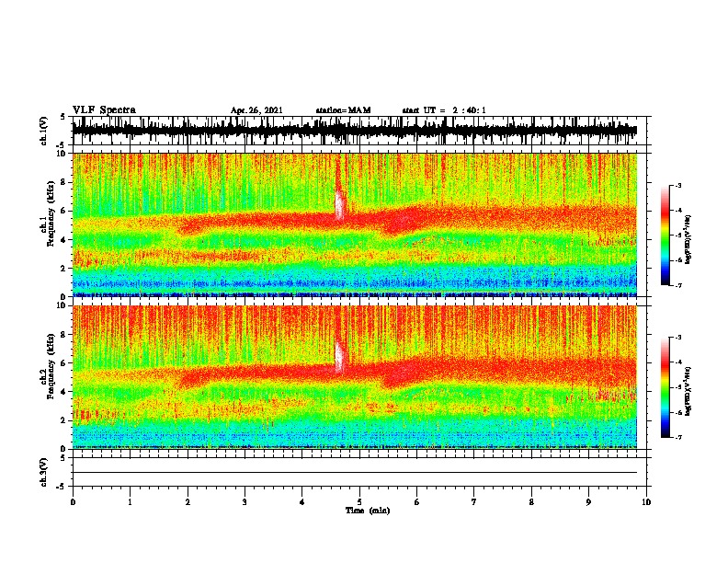
Task: Click the "10" tick at the end of the time axis
Action: (x=646, y=502)
